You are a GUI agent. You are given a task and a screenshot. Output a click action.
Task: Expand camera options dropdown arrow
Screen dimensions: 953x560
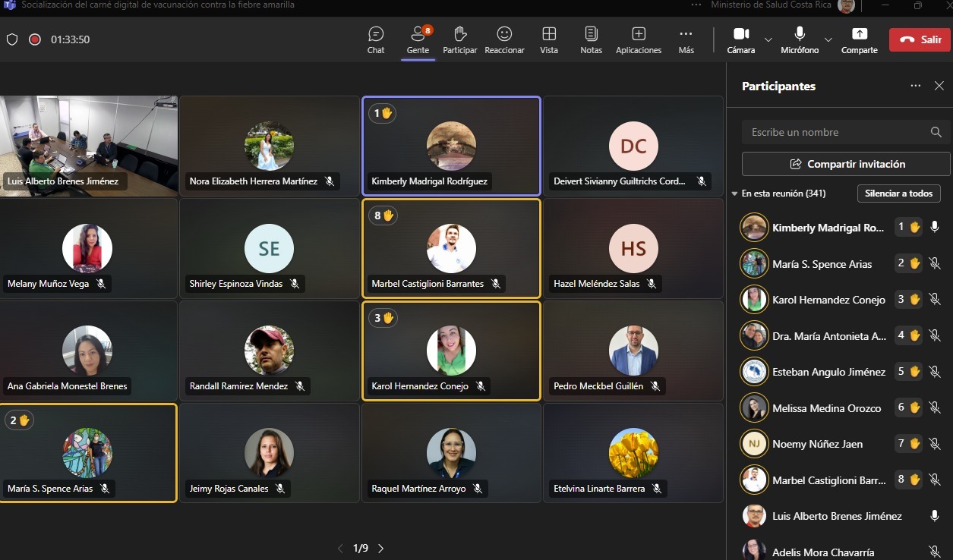click(768, 39)
